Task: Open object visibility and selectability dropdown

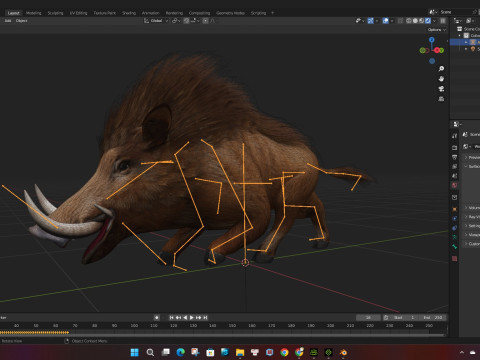Action: pos(359,21)
